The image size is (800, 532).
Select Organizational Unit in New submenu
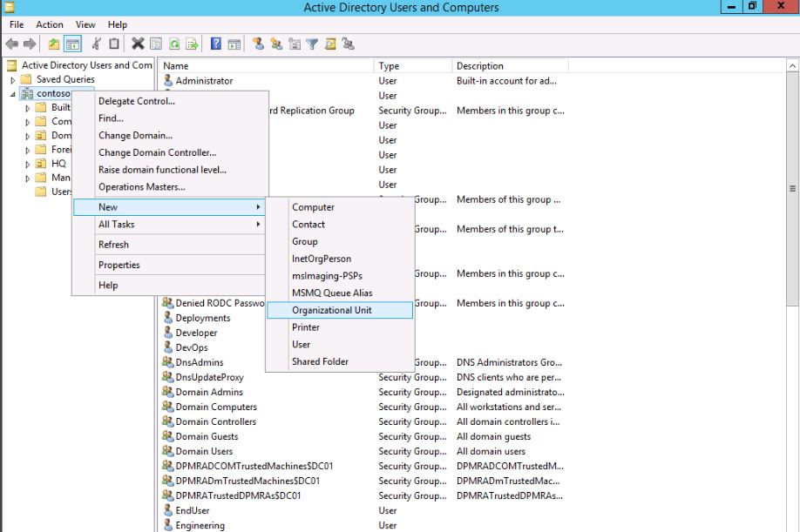click(331, 310)
